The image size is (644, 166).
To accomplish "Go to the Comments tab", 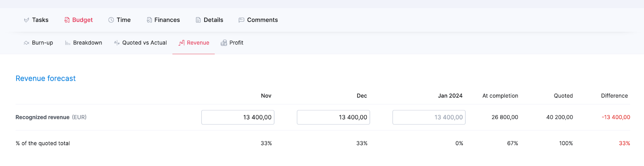I will pos(262,20).
